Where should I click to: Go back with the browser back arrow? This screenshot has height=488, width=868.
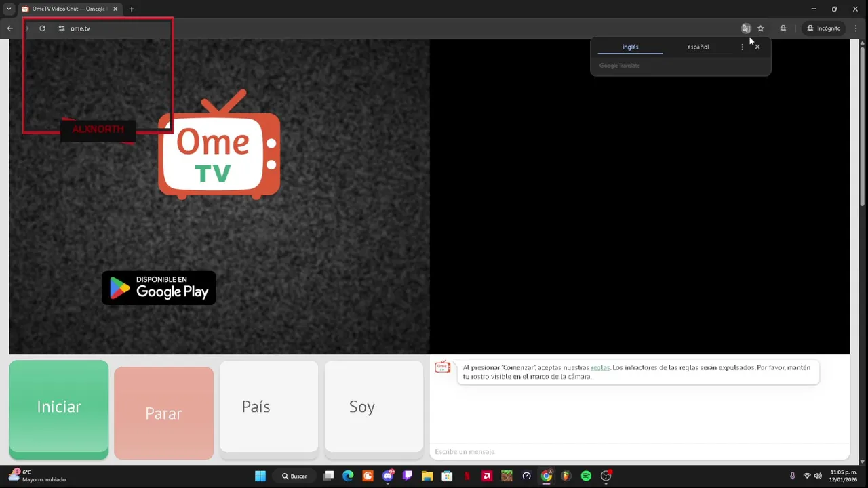click(9, 28)
